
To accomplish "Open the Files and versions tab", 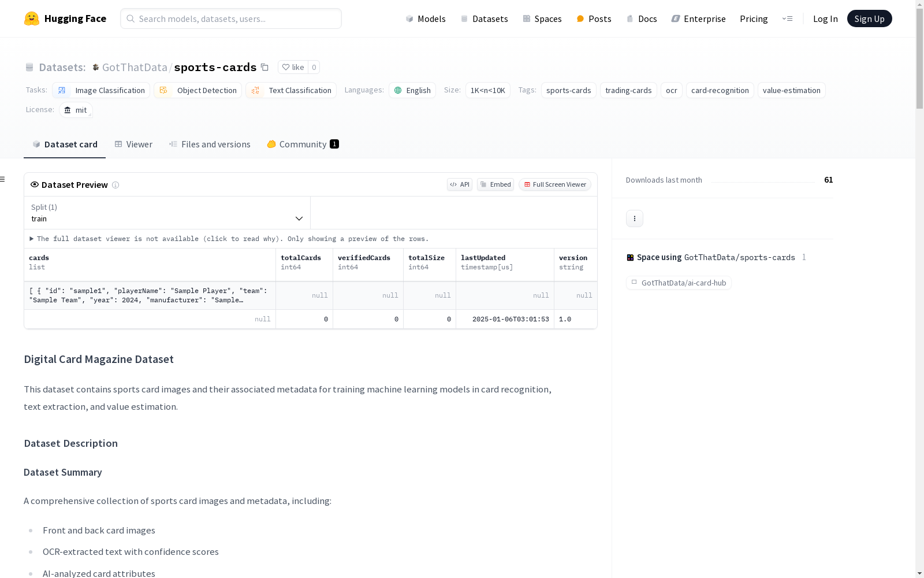I will click(x=210, y=144).
